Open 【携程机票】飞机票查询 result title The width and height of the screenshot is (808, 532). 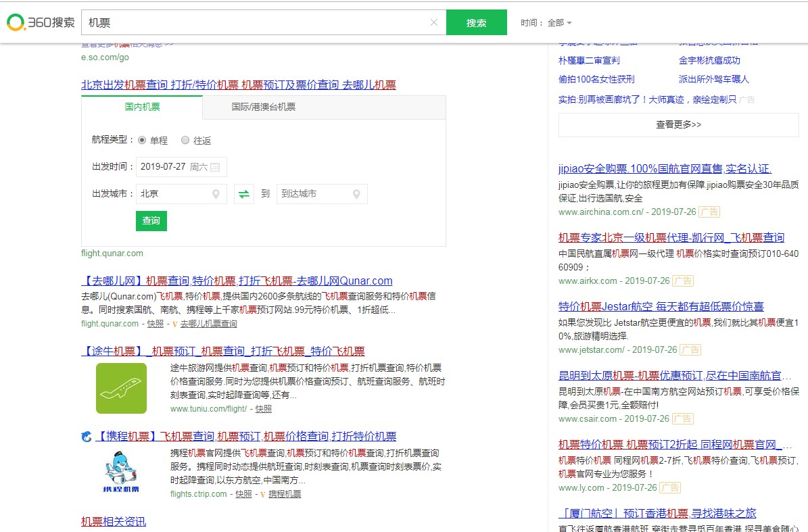click(246, 437)
